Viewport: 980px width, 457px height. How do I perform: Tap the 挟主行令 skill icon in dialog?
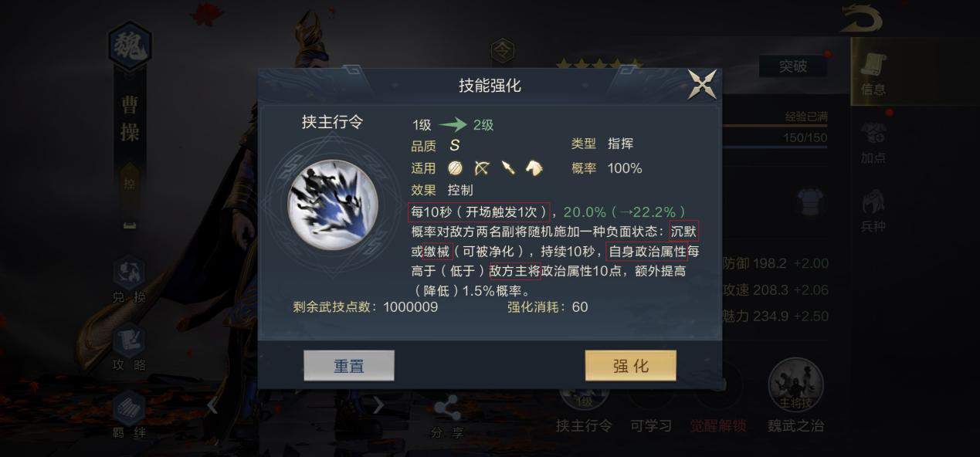[x=332, y=205]
